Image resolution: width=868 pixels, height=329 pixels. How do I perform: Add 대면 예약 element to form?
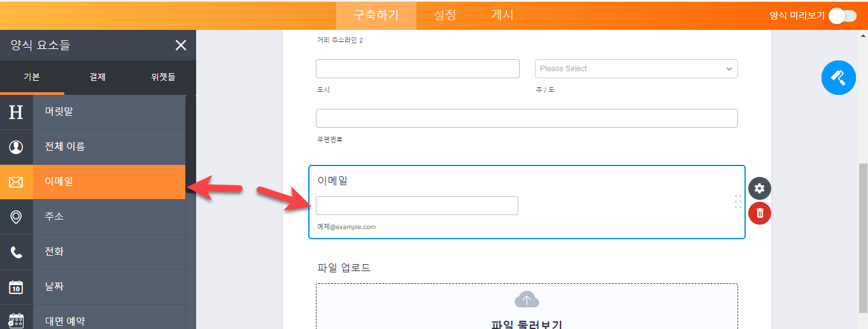tap(93, 318)
